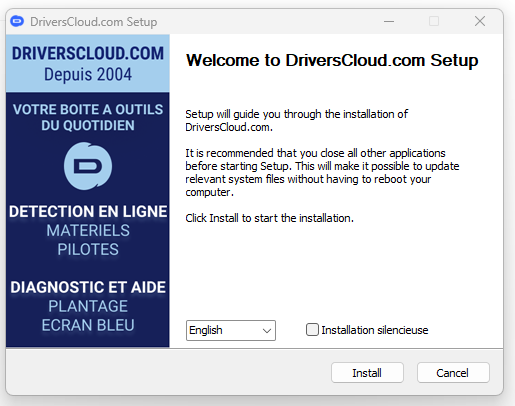
Task: Click the 'ECRAN BLEU' text
Action: tap(88, 325)
